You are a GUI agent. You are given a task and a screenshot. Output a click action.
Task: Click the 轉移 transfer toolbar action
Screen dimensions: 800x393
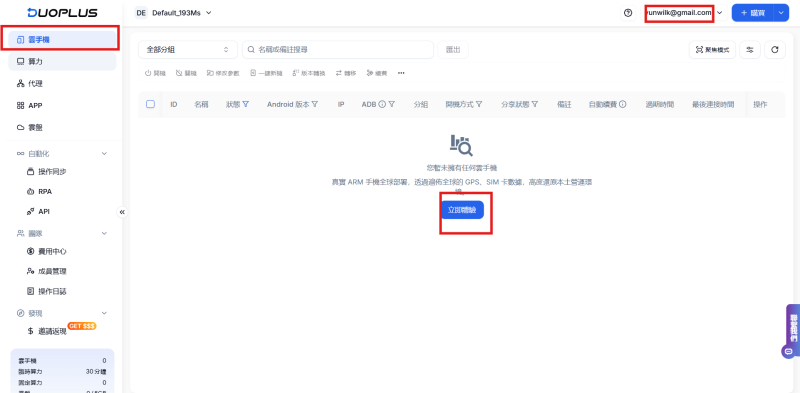click(x=345, y=73)
